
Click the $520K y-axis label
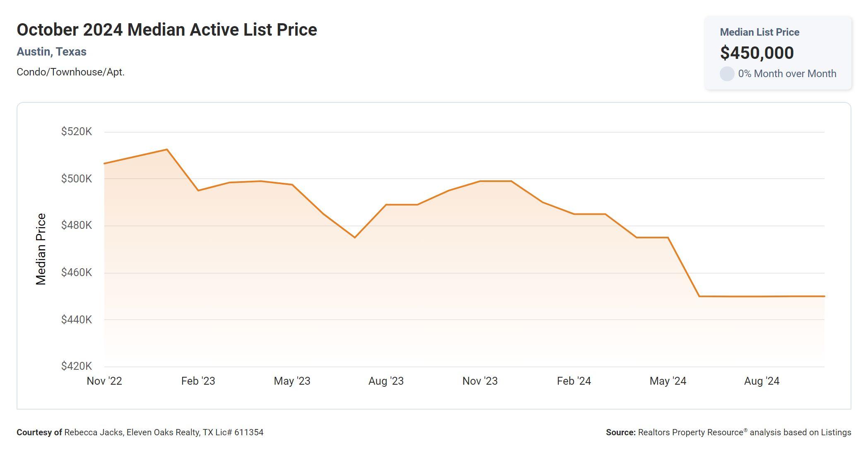[77, 132]
